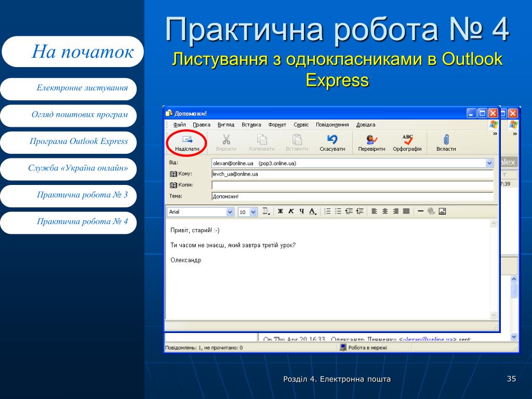Viewport: 532px width, 399px height.
Task: Open the Правка menu
Action: coord(202,125)
